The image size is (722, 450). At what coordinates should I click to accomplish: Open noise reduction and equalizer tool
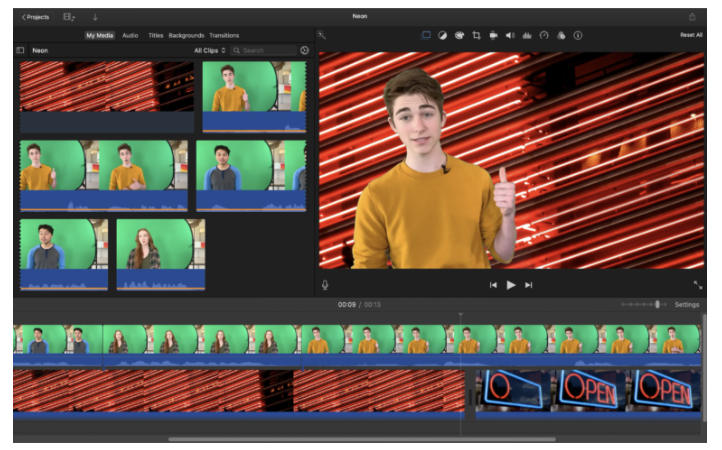[x=527, y=35]
